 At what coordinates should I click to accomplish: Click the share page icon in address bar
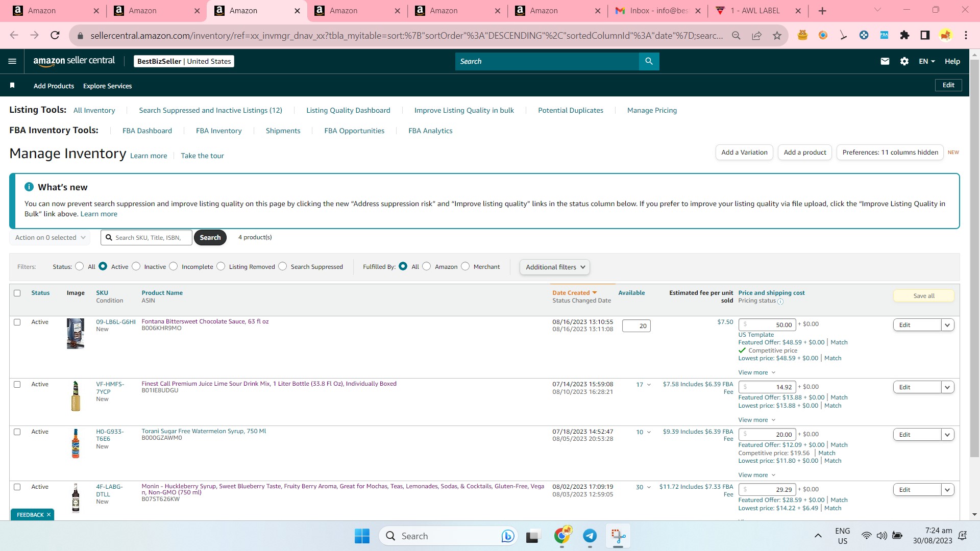point(756,35)
